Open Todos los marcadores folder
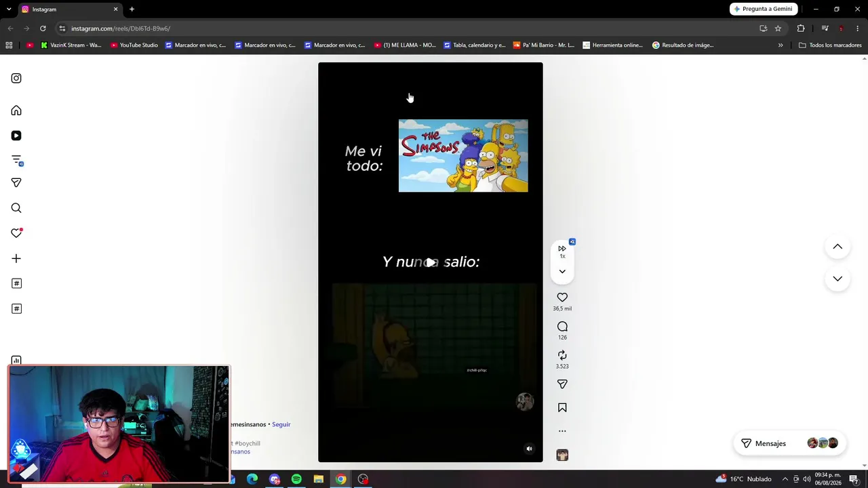The height and width of the screenshot is (488, 868). [x=830, y=45]
